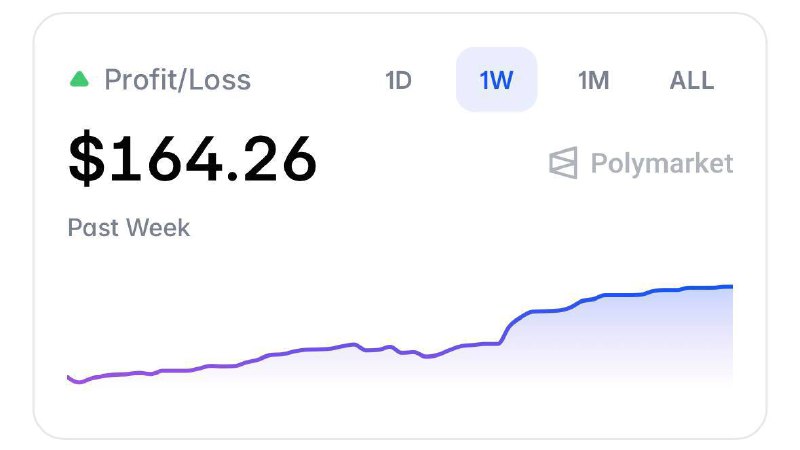Click the steep rise in the chart line
Screen dimensions: 800x450
(510, 327)
